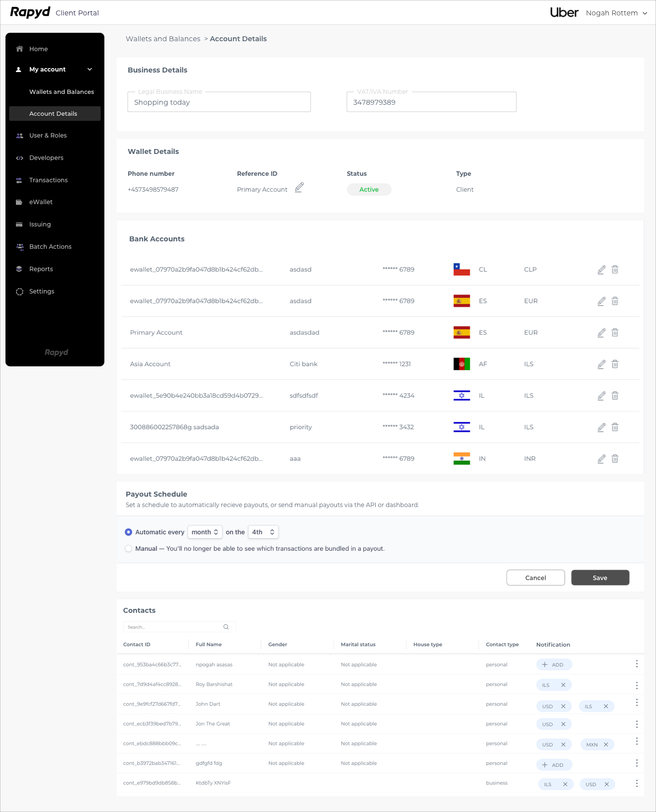Delete the Asia Account bank account
This screenshot has width=656, height=812.
(615, 364)
